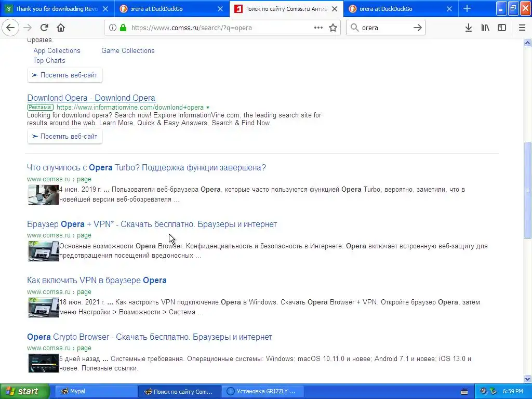Viewport: 532px width, 399px height.
Task: Bookmark this page with the star
Action: point(333,28)
